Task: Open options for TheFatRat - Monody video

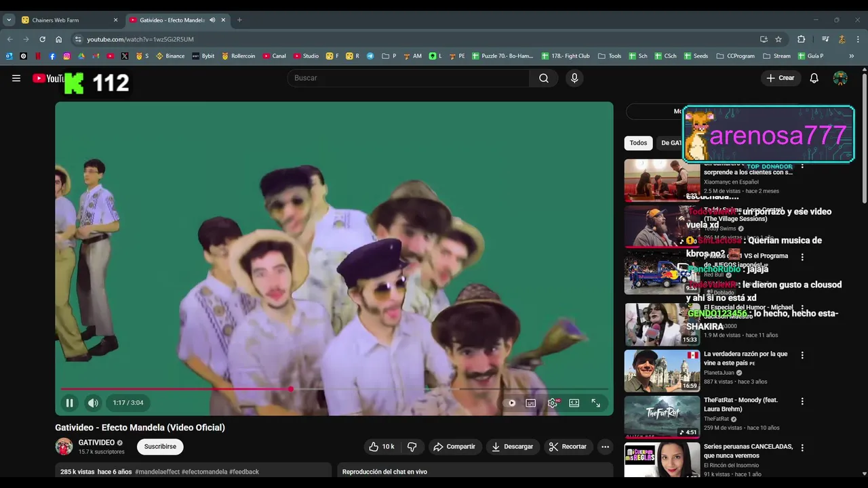Action: [x=802, y=401]
